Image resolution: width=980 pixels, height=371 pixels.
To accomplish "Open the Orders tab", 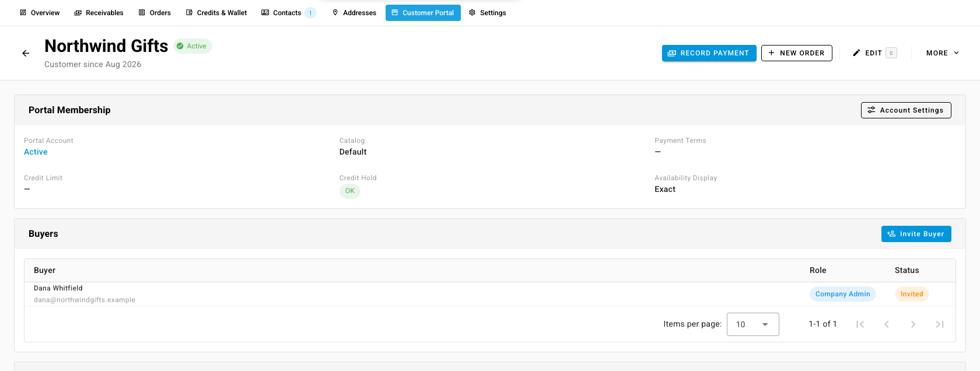I will click(x=155, y=13).
